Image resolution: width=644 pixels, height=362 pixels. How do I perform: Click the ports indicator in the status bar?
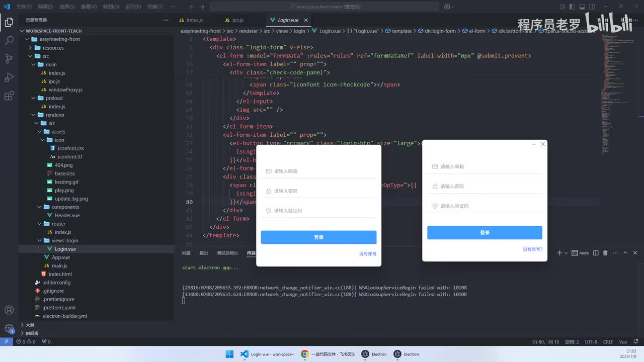(46, 342)
